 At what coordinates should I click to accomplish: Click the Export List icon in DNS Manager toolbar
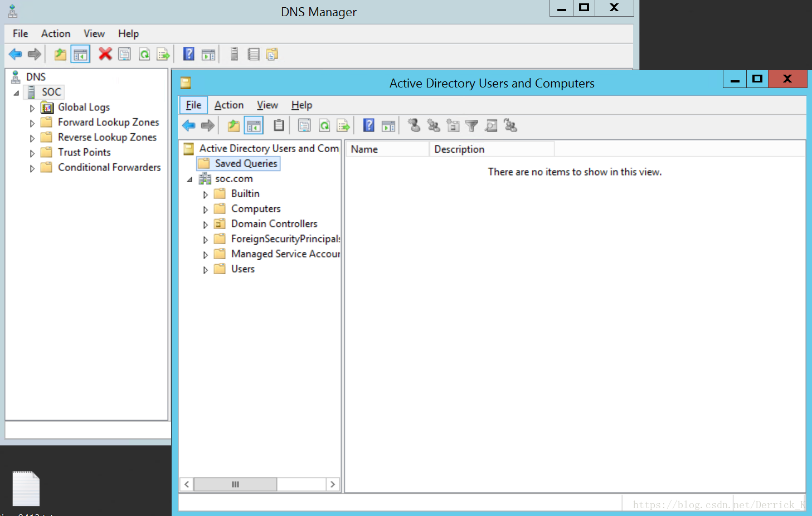pos(163,54)
